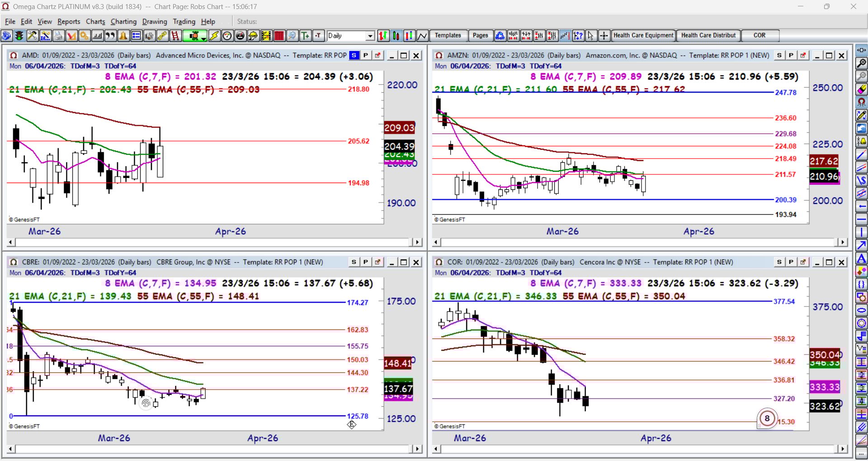Open the Charting menu
This screenshot has height=461, width=868.
coord(123,21)
